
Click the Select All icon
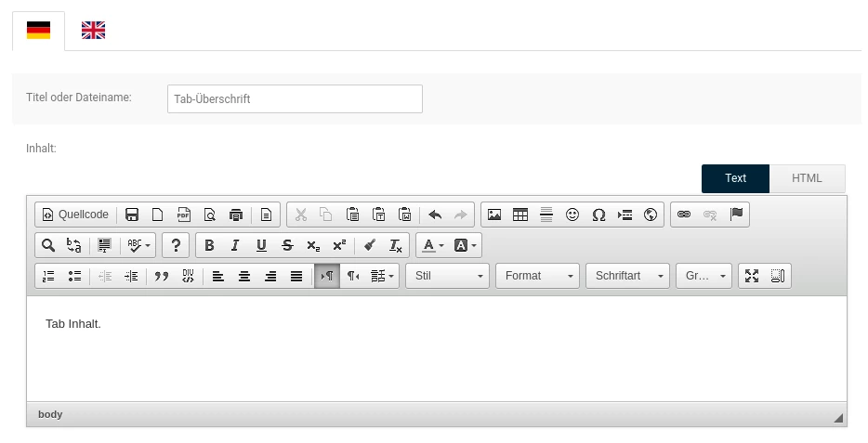click(x=104, y=245)
